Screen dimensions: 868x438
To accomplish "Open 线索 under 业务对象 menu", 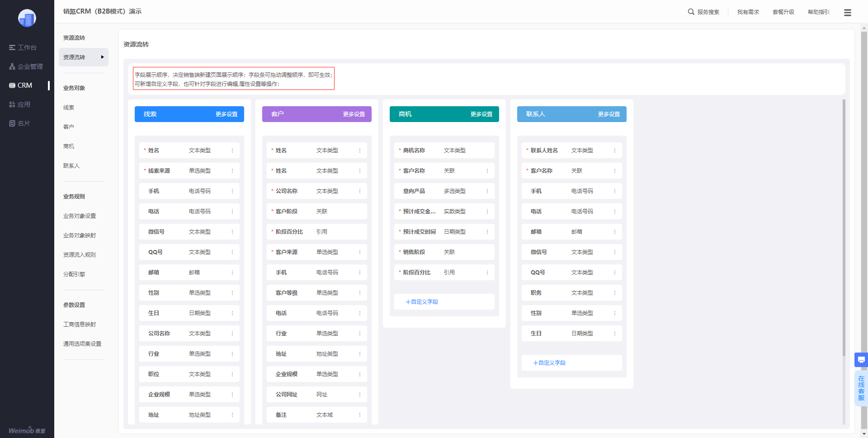I will pos(69,108).
